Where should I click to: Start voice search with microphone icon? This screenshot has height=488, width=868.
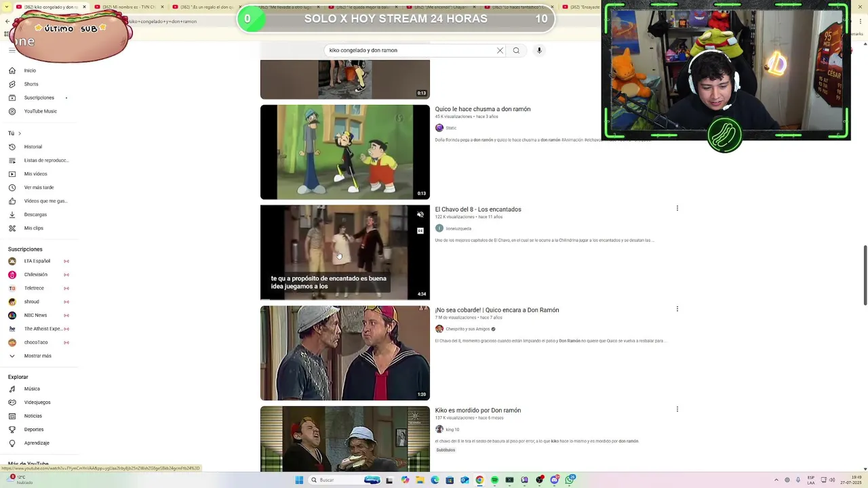pyautogui.click(x=539, y=50)
